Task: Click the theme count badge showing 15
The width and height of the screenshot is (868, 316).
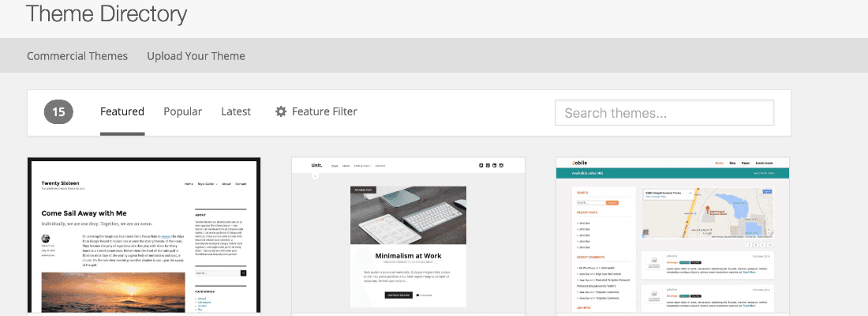Action: click(x=58, y=112)
